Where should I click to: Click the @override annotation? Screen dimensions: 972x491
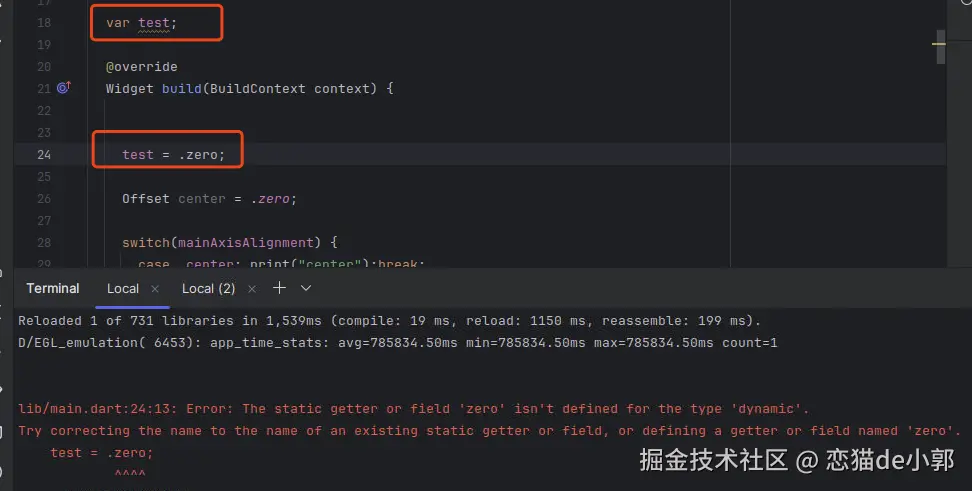pyautogui.click(x=141, y=66)
